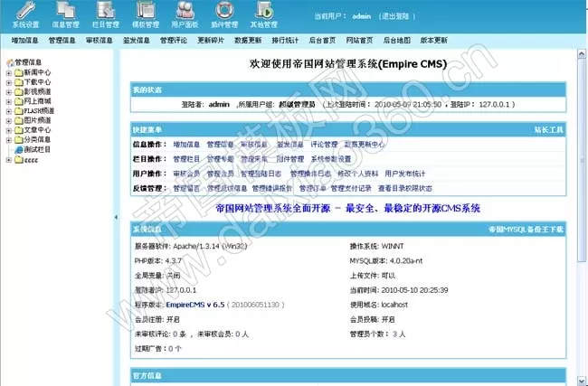Screen dimensions: 588x386
Task: Open 增加信息 in the top menu bar
Action: click(x=24, y=40)
